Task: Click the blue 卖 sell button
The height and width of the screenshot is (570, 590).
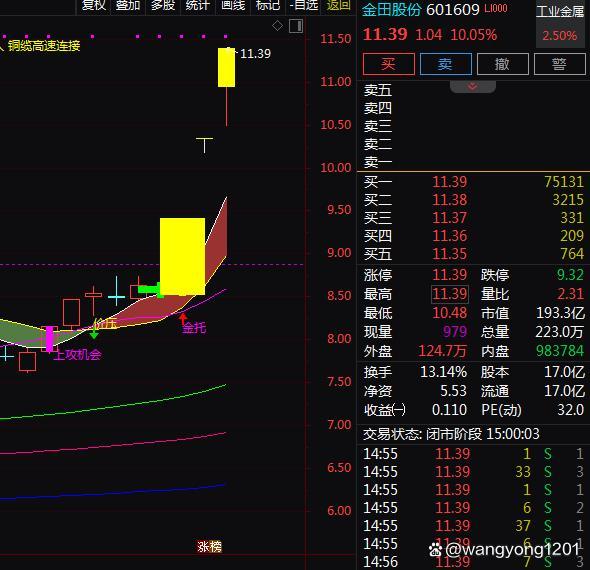Action: [x=446, y=64]
